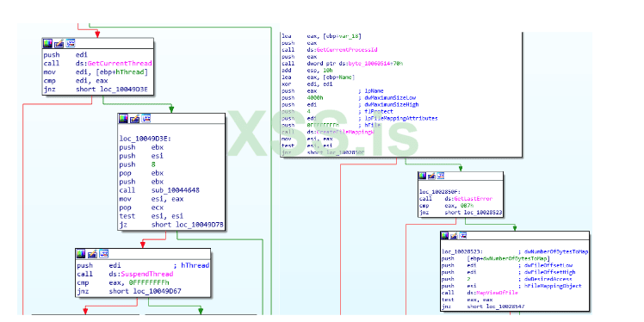Follow jump 'jz short loc_10049D7B'

click(171, 225)
